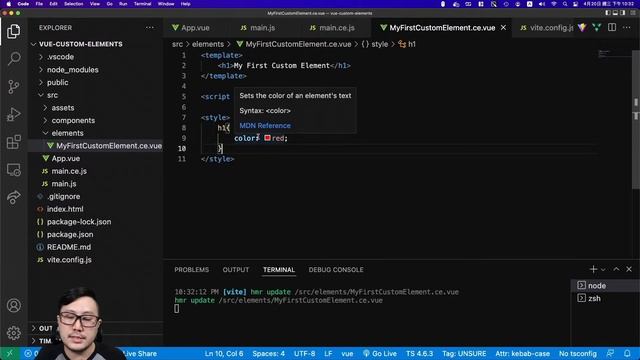Viewport: 640px width, 360px height.
Task: Open the Remote Explorer view
Action: click(x=13, y=170)
